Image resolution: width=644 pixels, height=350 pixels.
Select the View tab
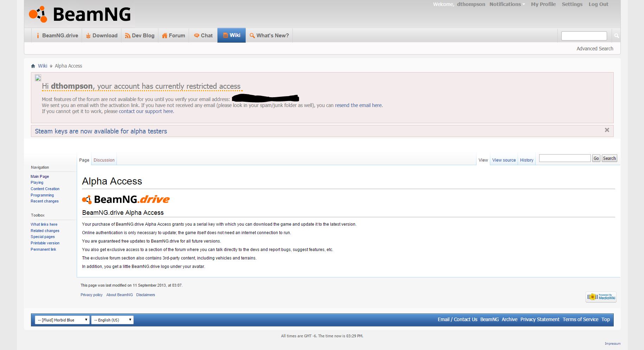(x=483, y=160)
